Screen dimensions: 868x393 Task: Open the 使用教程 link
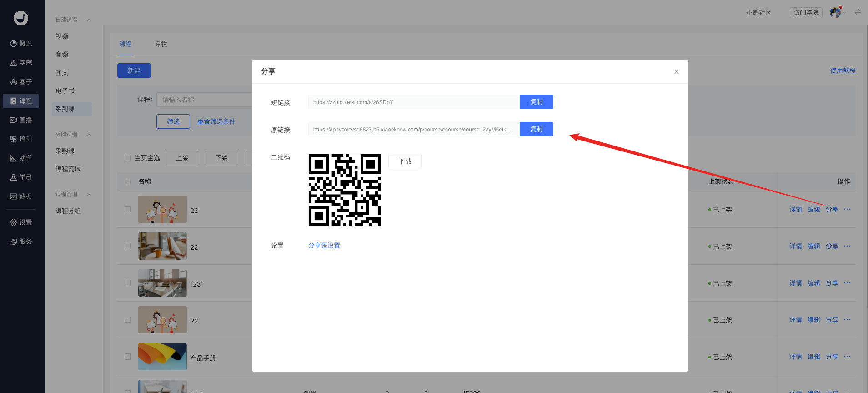[x=843, y=71]
